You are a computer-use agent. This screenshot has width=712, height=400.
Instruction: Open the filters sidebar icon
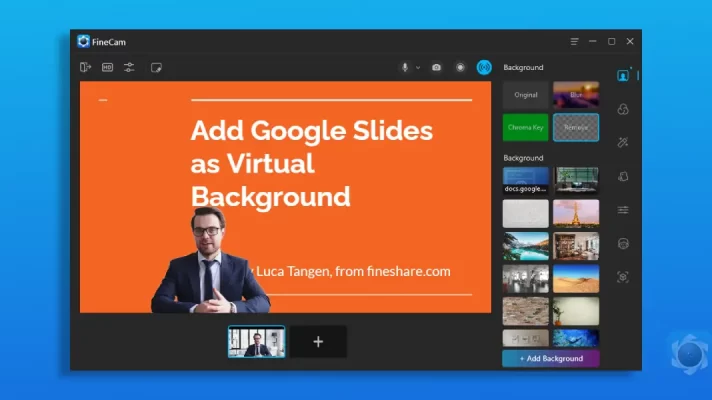[623, 109]
